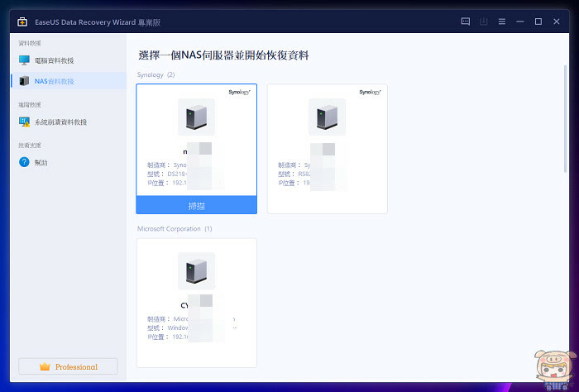The image size is (579, 392).
Task: Close the EaseUS Data Recovery Wizard window
Action: (557, 22)
